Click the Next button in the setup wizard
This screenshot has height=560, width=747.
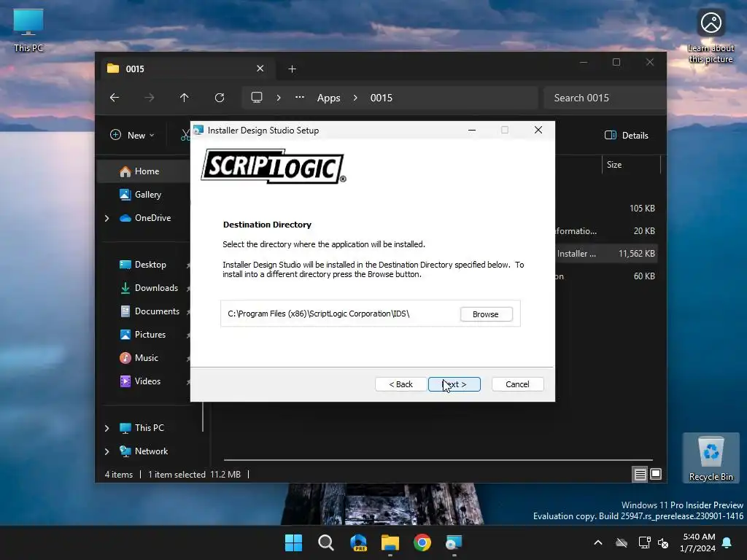tap(454, 384)
